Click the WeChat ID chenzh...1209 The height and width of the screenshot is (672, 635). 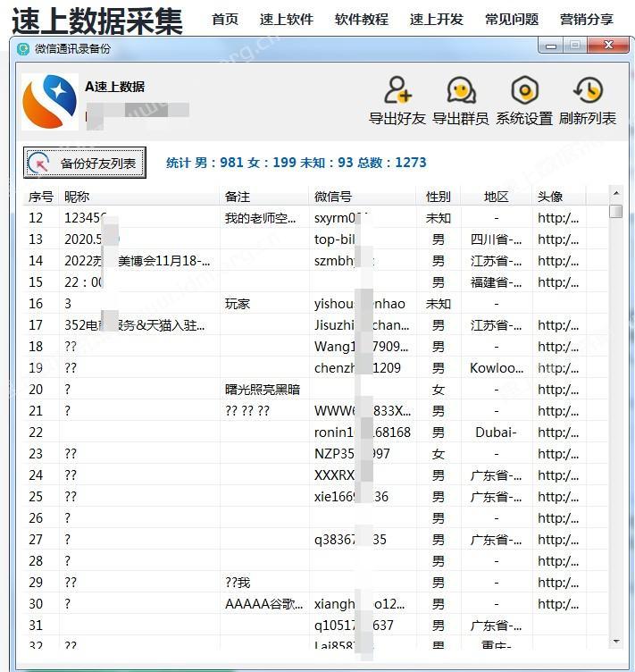[x=357, y=368]
